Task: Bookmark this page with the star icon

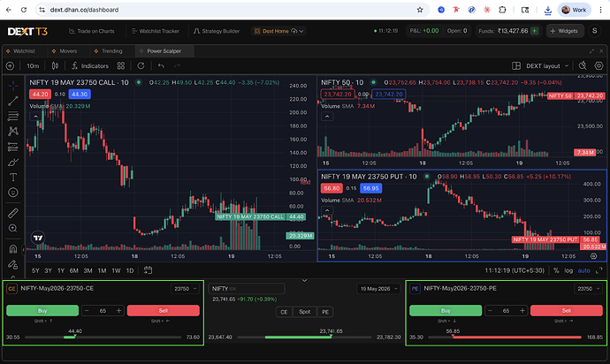Action: click(420, 10)
